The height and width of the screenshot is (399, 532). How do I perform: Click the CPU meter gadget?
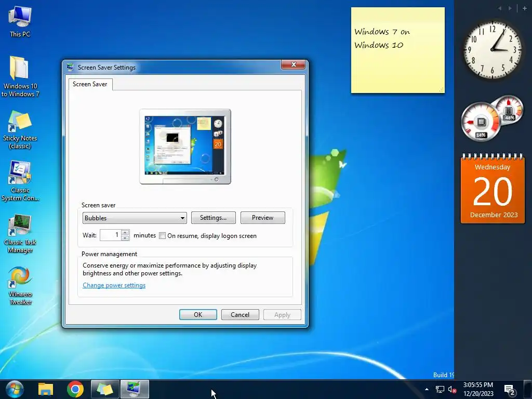pos(481,122)
